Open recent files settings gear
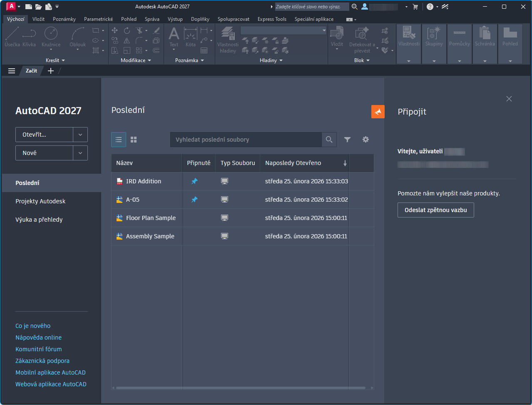This screenshot has height=405, width=532. [365, 140]
